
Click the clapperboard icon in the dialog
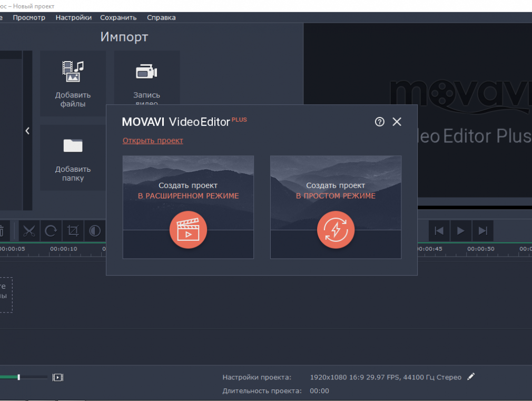(188, 230)
